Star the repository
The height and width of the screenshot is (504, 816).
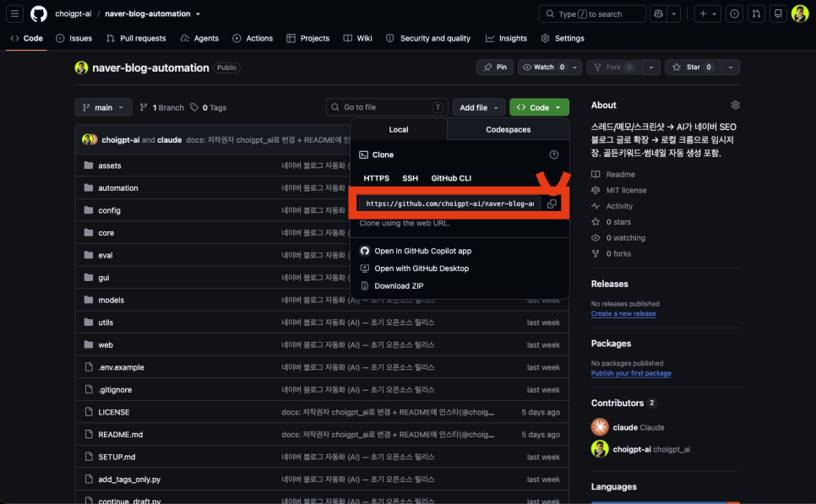coord(694,67)
